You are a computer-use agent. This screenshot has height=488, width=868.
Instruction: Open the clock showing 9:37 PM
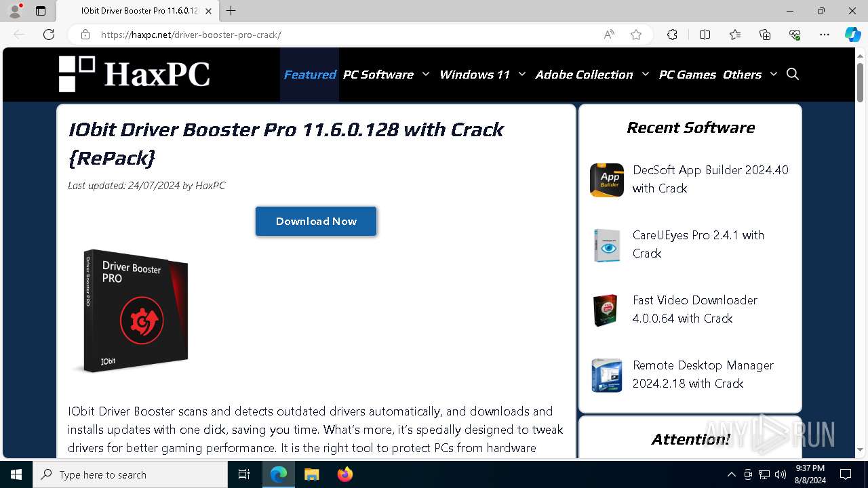pyautogui.click(x=810, y=474)
